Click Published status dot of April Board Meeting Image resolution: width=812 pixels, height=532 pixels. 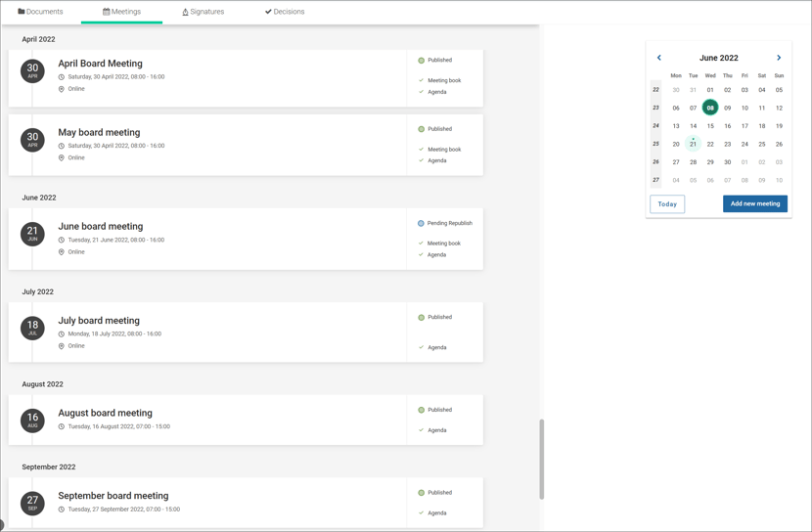point(421,60)
